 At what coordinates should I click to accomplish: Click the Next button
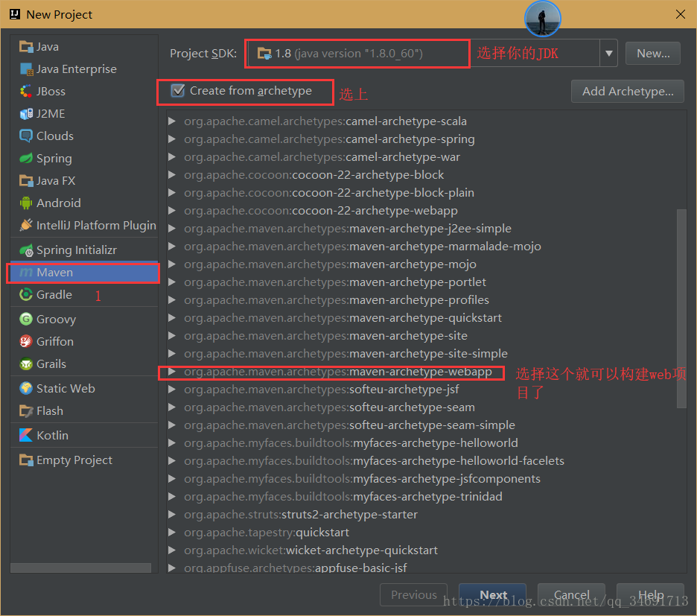pyautogui.click(x=492, y=594)
